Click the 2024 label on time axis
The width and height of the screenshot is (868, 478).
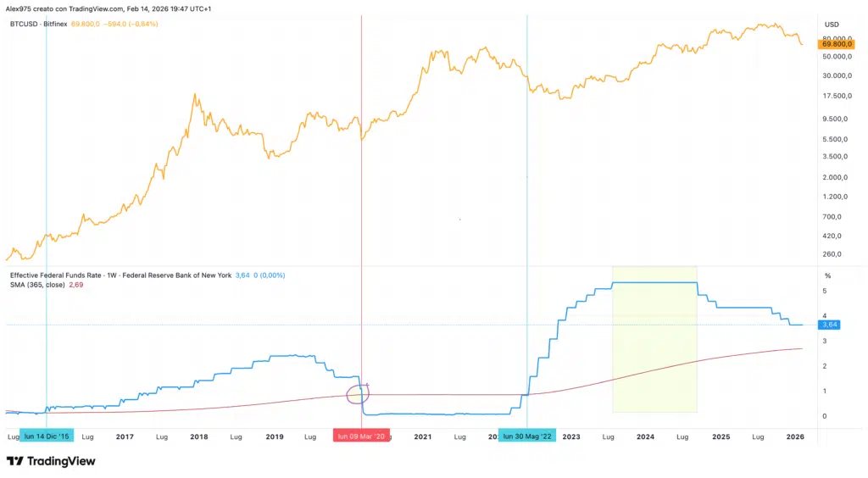(x=645, y=437)
